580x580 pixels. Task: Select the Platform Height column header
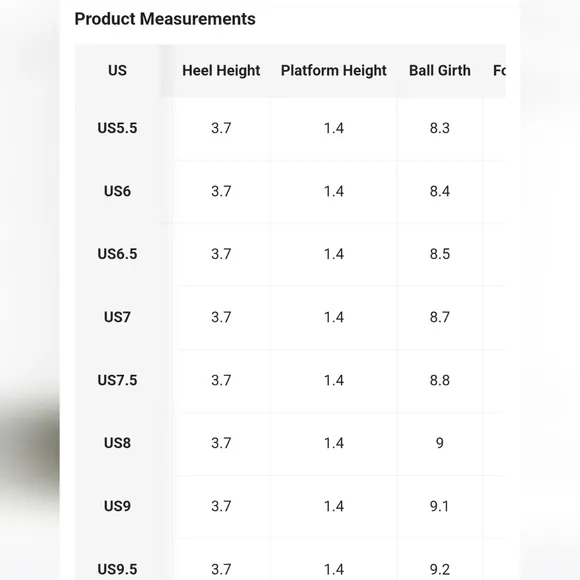coord(334,70)
